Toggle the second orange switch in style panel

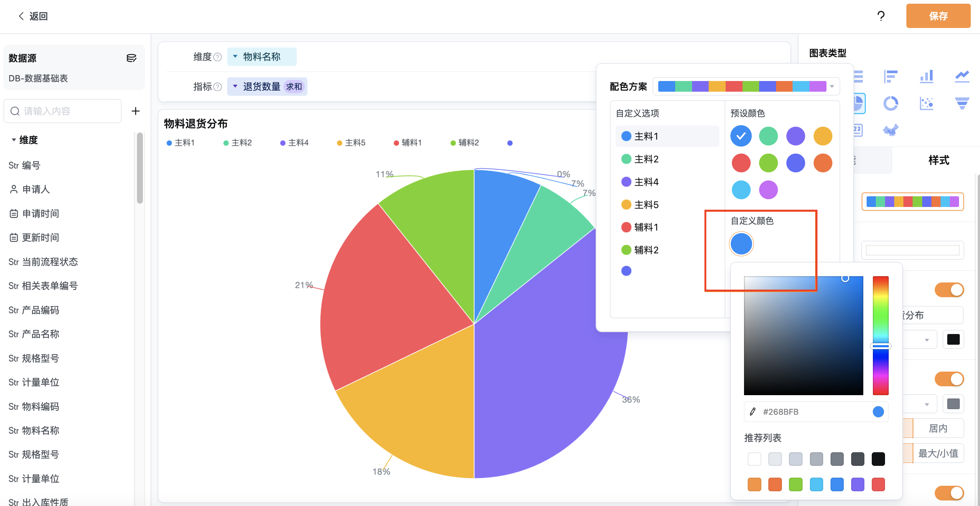(x=949, y=379)
